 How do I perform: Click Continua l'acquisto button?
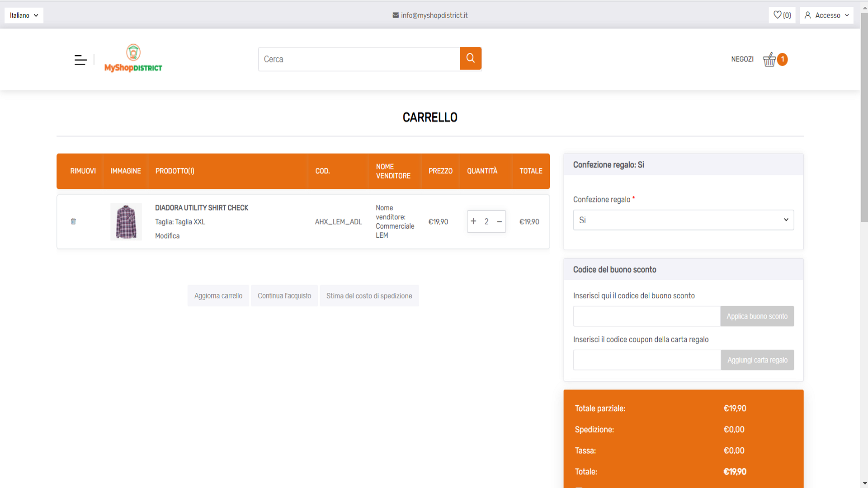[284, 296]
